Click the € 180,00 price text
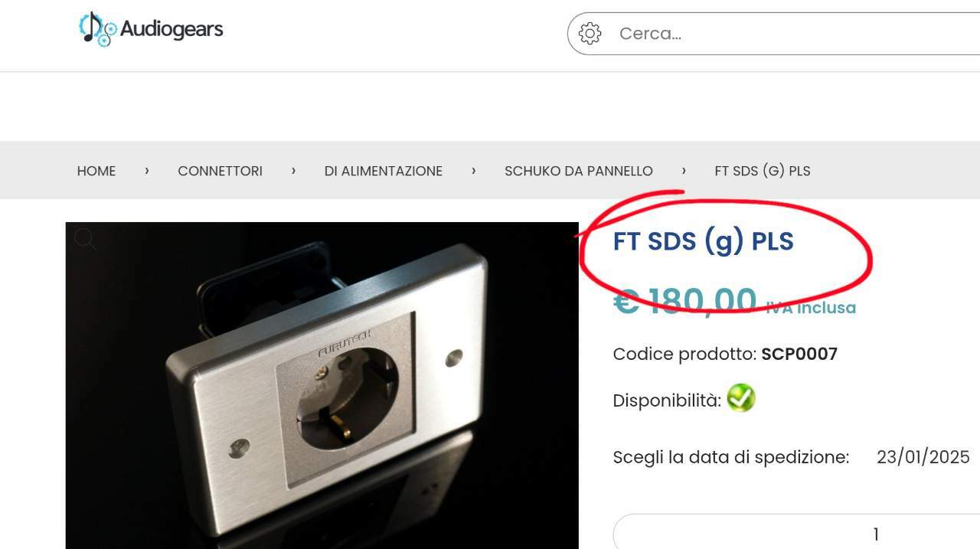Viewport: 980px width, 549px height. (x=685, y=301)
